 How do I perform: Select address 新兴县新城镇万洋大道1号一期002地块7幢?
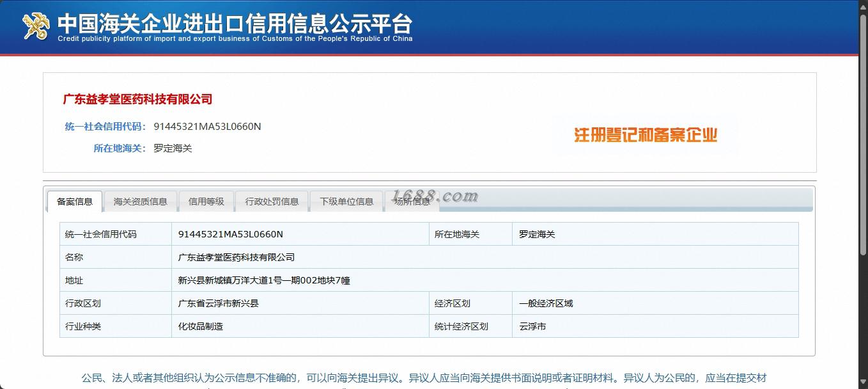coord(264,280)
